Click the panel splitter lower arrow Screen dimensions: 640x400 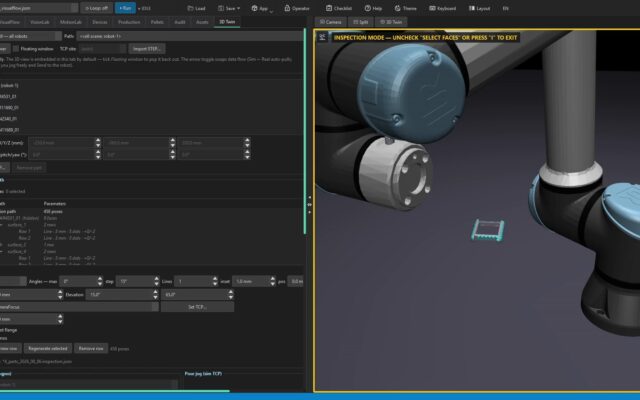coord(309,212)
